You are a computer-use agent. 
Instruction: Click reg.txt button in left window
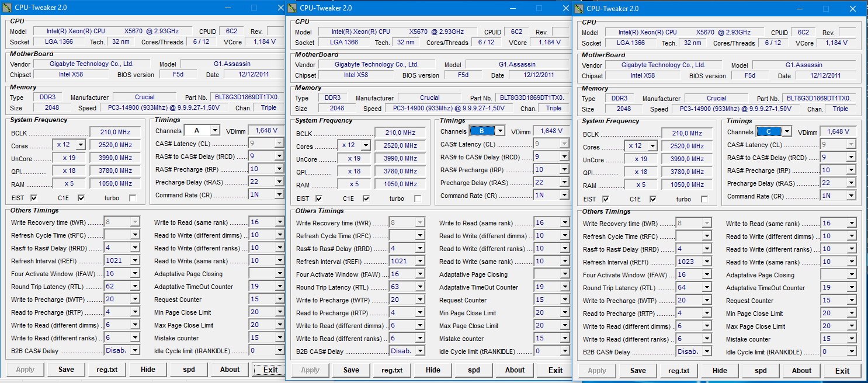107,370
